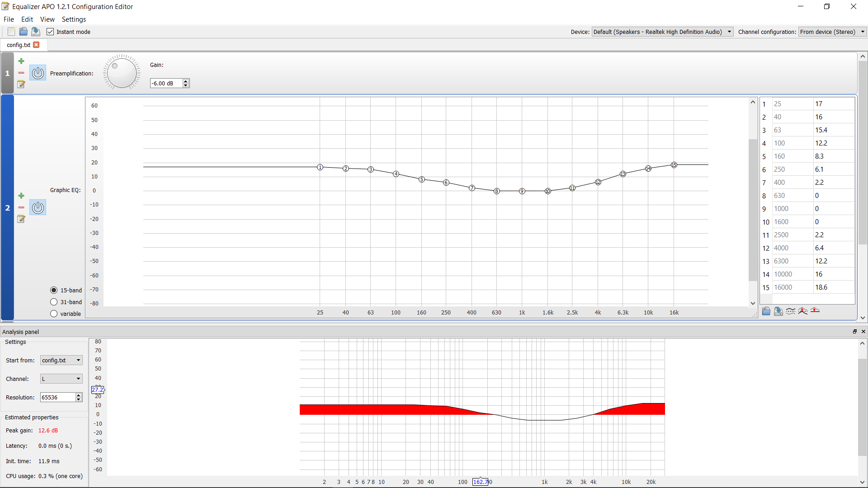The image size is (868, 488).
Task: Export the Graphic EQ response to file
Action: coord(778,311)
